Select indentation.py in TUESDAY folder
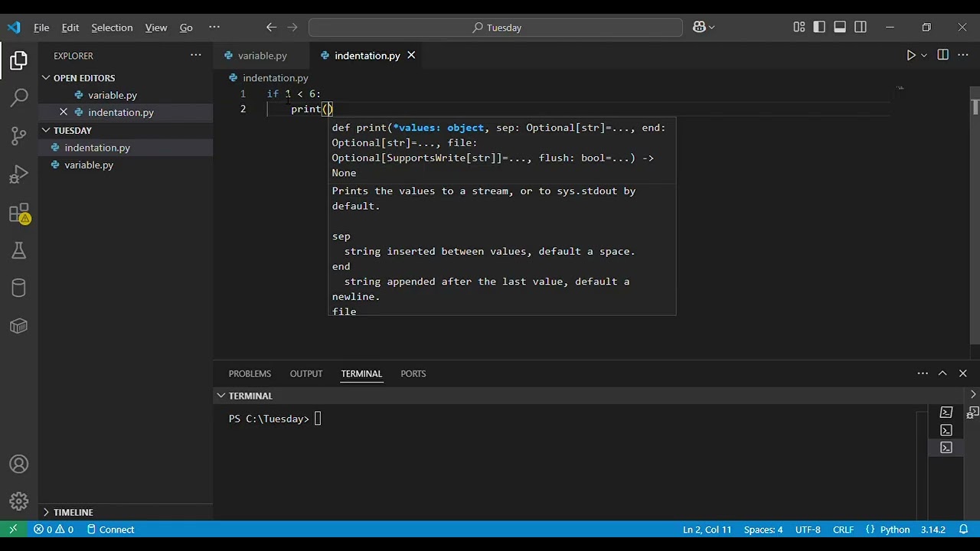Screen dimensions: 980x551 97,148
